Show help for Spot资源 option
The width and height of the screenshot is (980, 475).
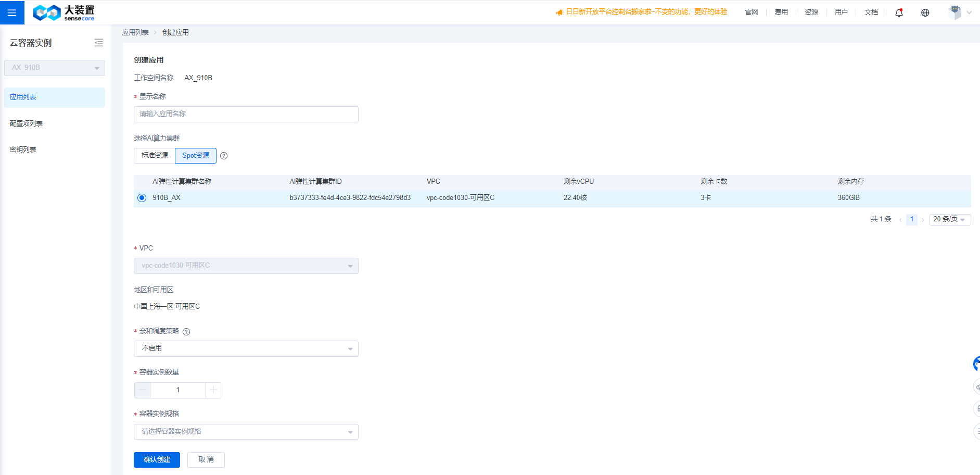tap(224, 156)
